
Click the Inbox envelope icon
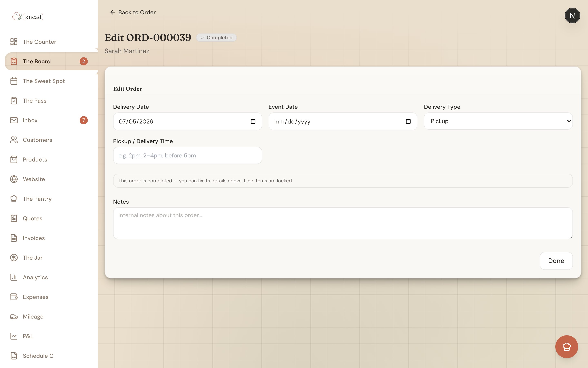14,120
